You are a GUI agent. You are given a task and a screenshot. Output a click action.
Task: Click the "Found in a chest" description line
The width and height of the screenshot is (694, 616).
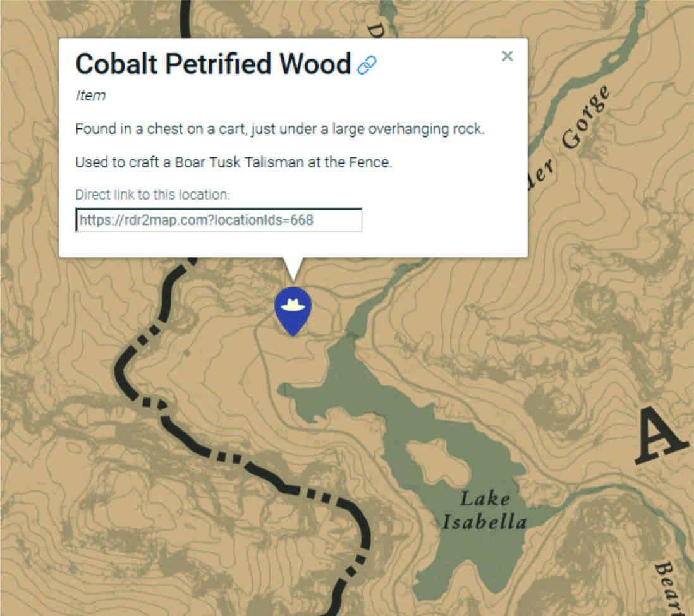(279, 130)
